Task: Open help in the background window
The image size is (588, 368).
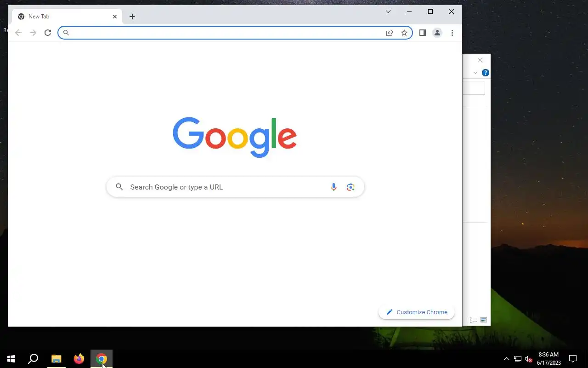Action: coord(486,73)
